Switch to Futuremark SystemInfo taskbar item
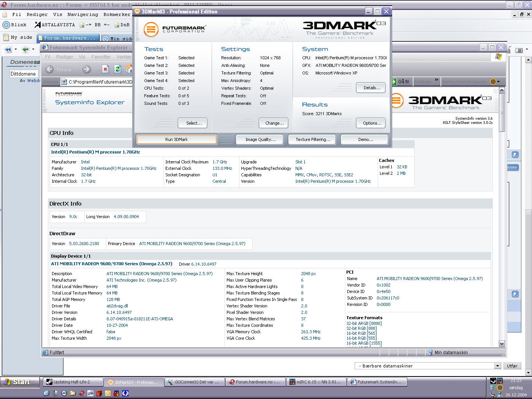 (x=377, y=382)
